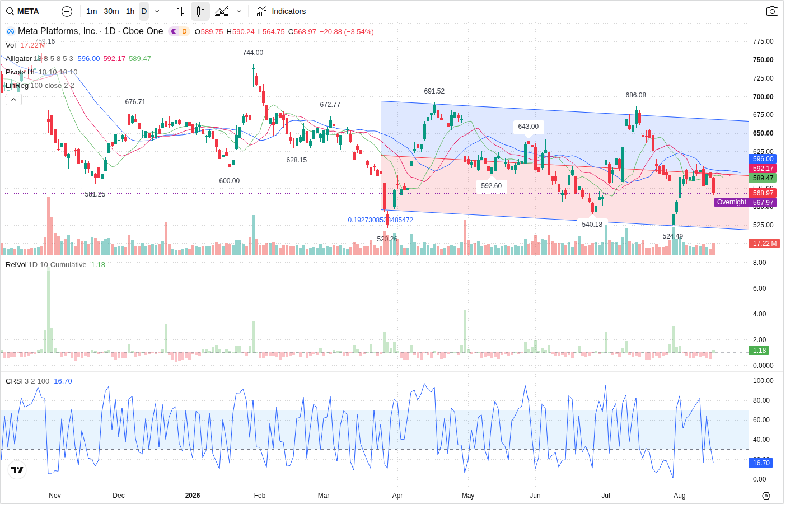Click the blue LinReg value 0.19273 text
The image size is (795, 532).
point(381,220)
